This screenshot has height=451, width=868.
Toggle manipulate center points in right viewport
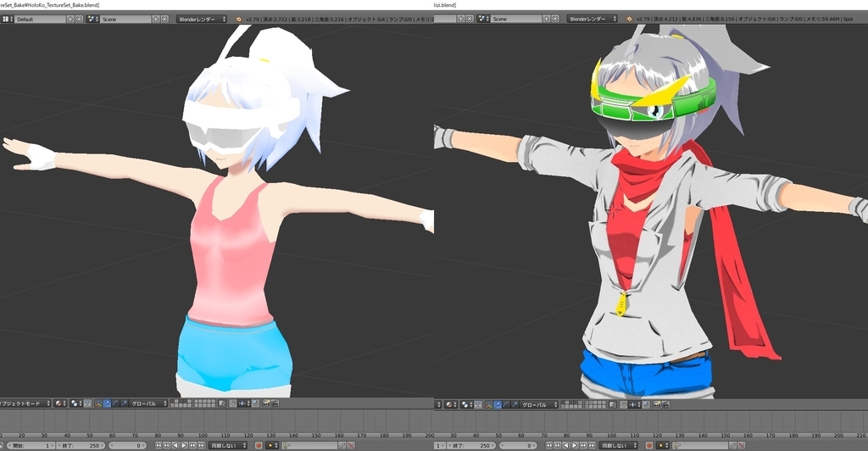point(478,405)
